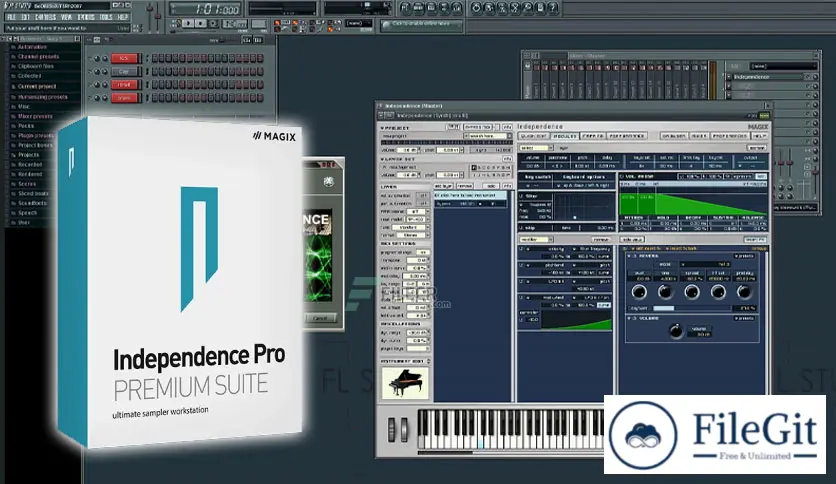
Task: Expand the Automation folder in browser
Action: [32, 47]
